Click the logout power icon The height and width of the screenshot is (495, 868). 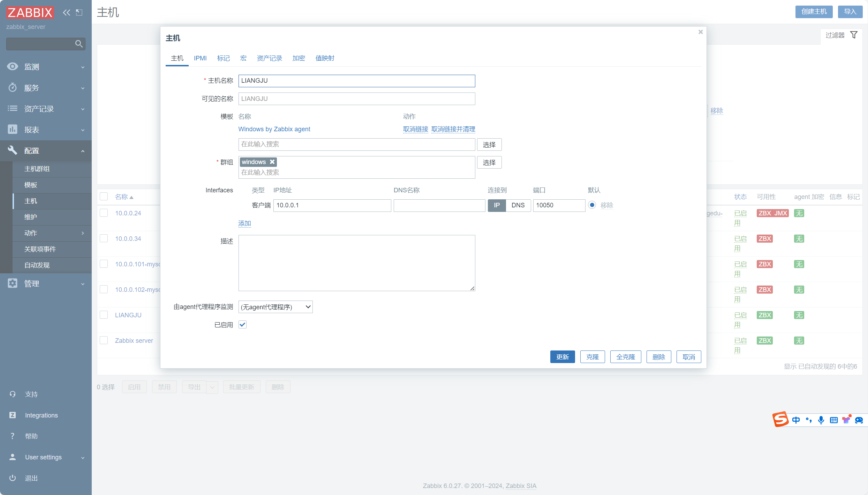[13, 478]
